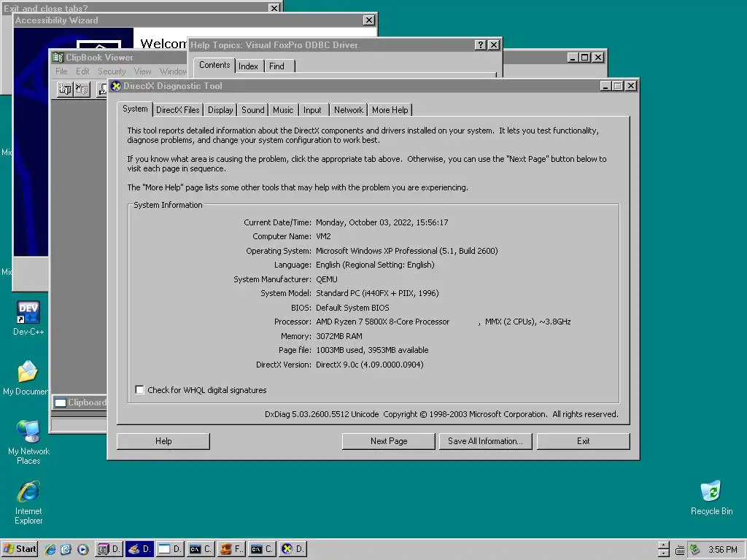Select the My Network Places desktop icon
Screen dimensions: 747x560
pos(28,443)
